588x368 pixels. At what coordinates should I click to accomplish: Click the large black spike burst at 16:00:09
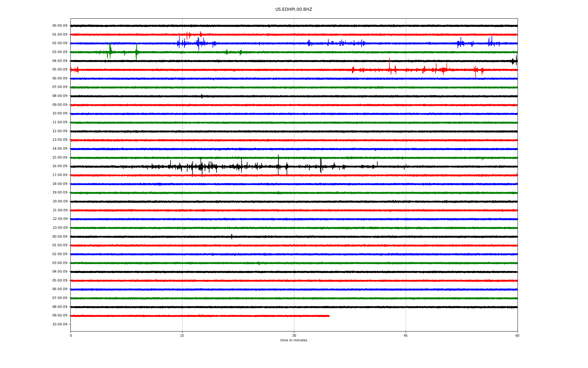click(x=201, y=167)
